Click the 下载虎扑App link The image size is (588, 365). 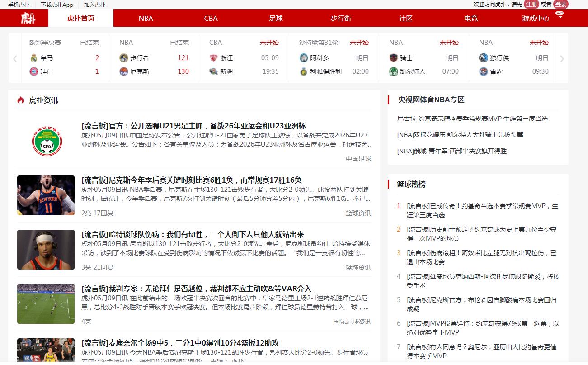click(57, 5)
